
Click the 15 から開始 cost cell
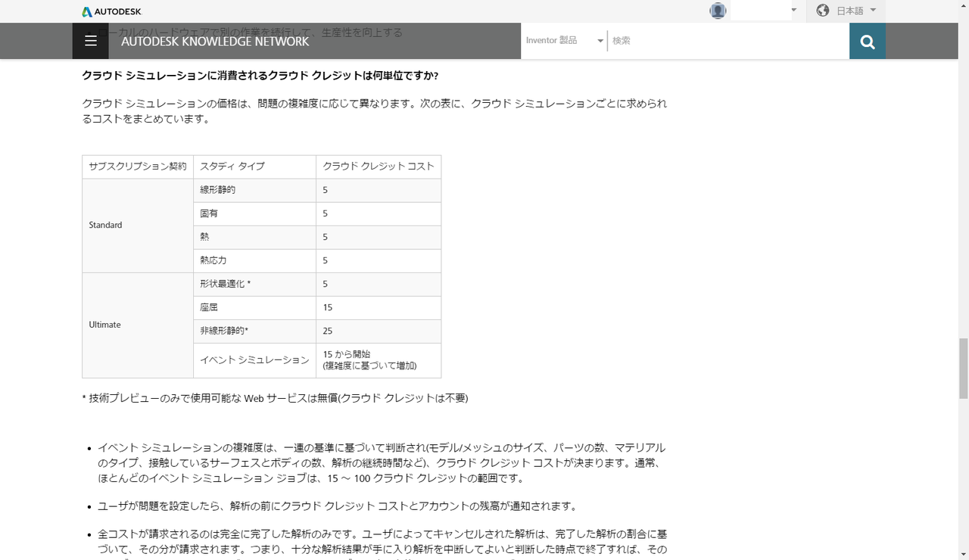click(379, 360)
